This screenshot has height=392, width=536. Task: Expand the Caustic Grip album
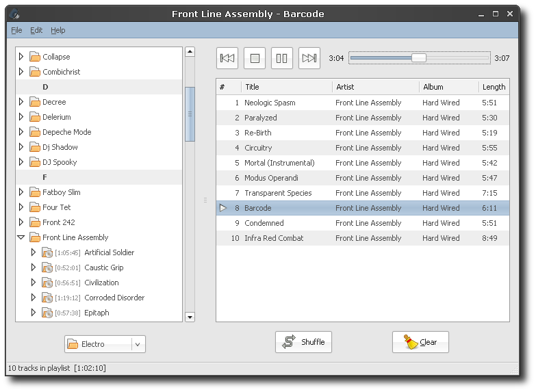coord(34,267)
